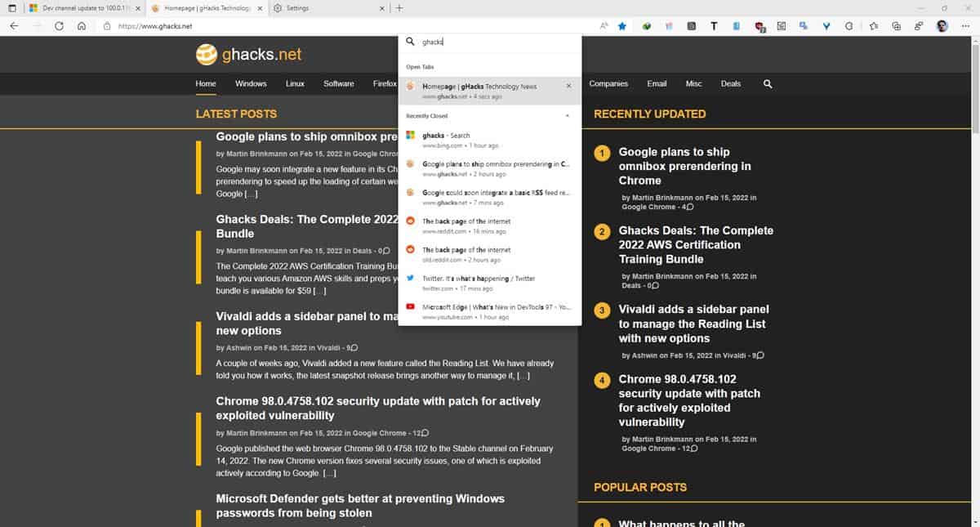Image resolution: width=980 pixels, height=527 pixels.
Task: Dismiss the Homepage open tab suggestion
Action: [568, 86]
